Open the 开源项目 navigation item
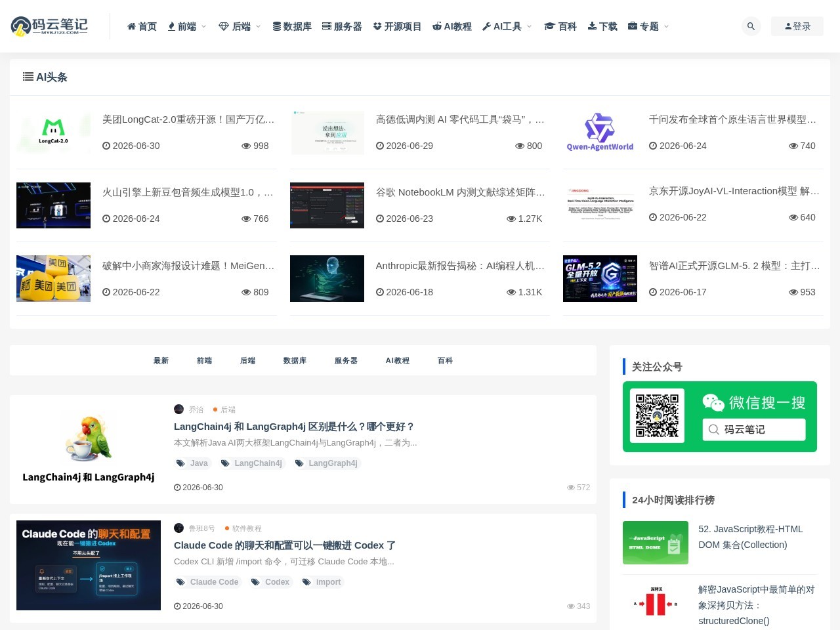 (397, 26)
